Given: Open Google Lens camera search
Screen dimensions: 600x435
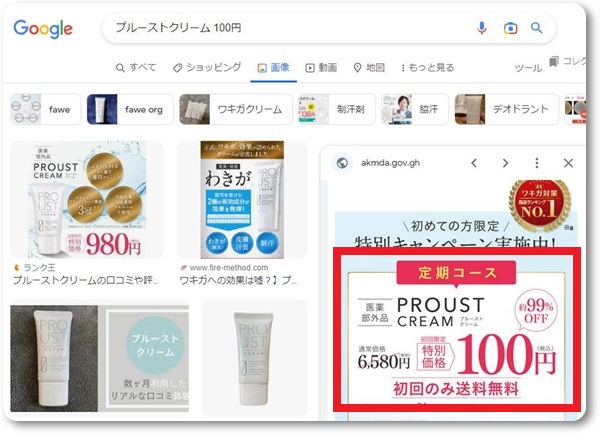Looking at the screenshot, I should (x=510, y=28).
